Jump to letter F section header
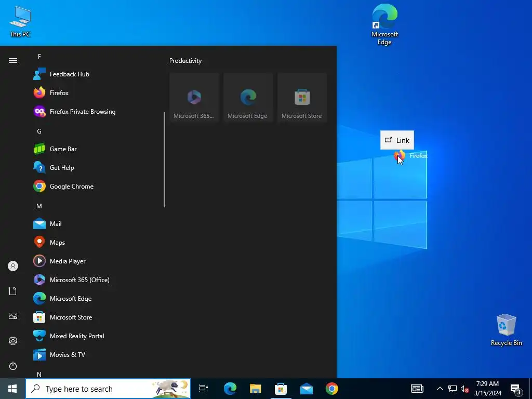The image size is (532, 399). [39, 56]
